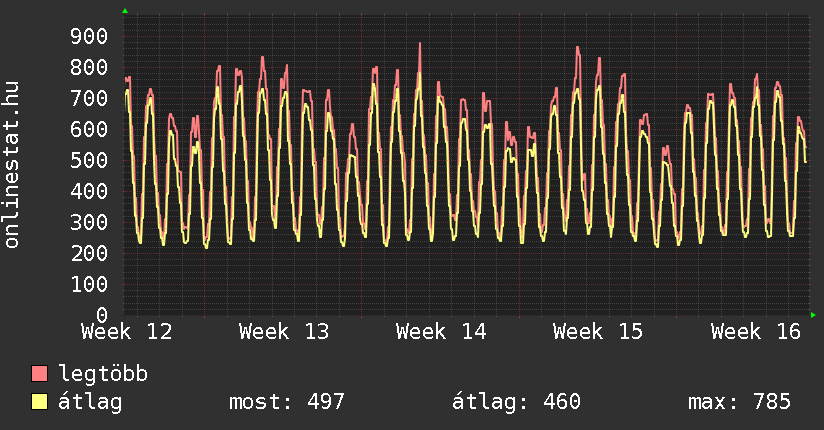Click the yellow átlag legend color box

click(40, 402)
